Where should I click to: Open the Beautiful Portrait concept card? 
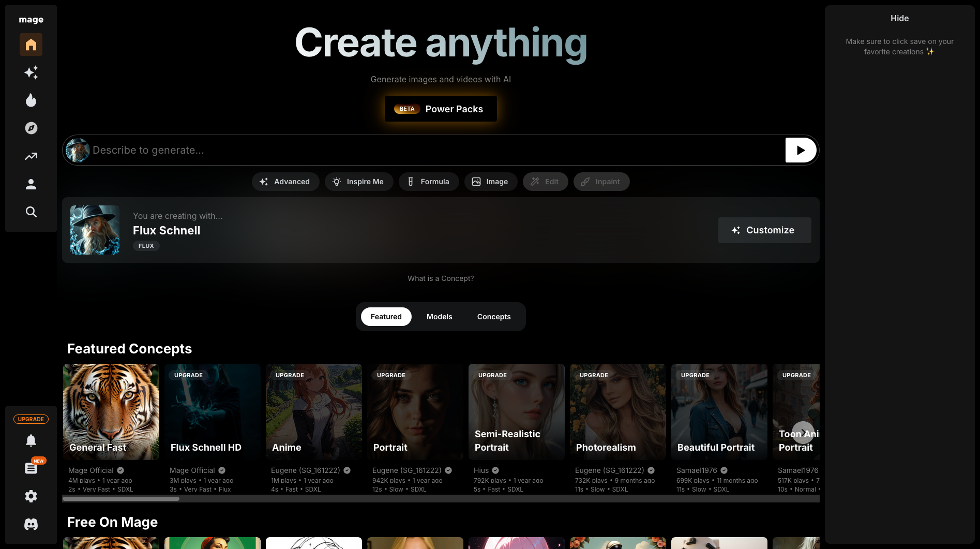719,412
